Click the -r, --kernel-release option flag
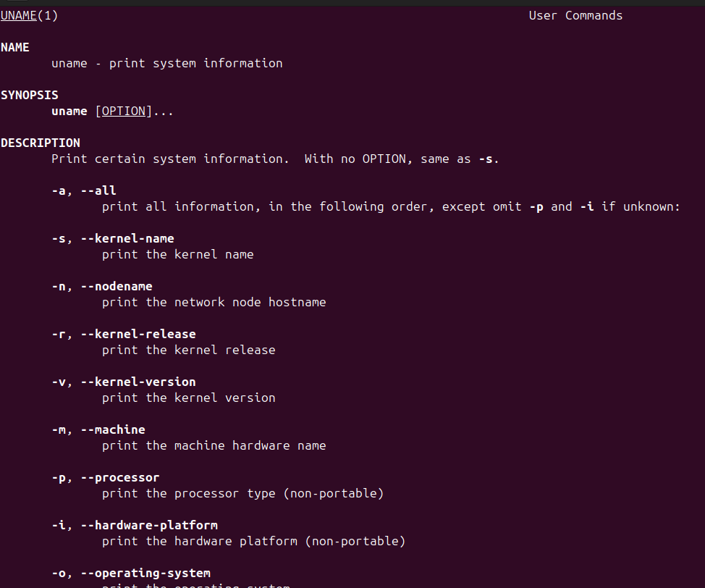 coord(124,334)
